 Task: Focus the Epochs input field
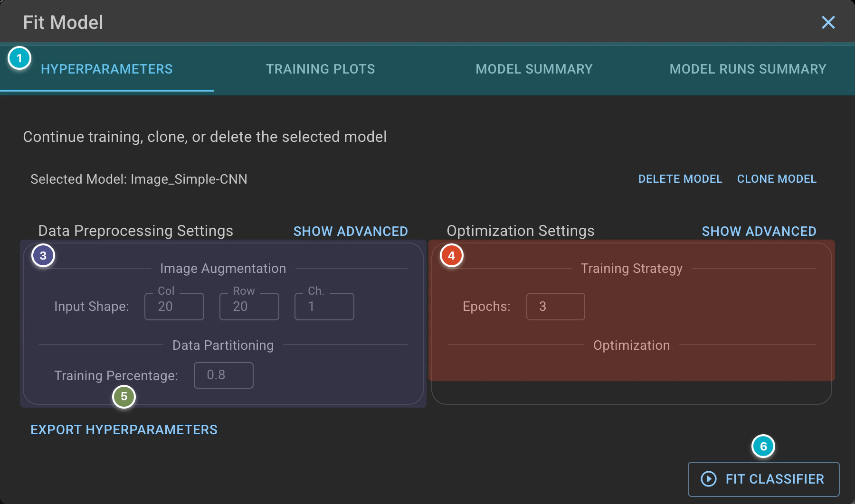pos(556,307)
